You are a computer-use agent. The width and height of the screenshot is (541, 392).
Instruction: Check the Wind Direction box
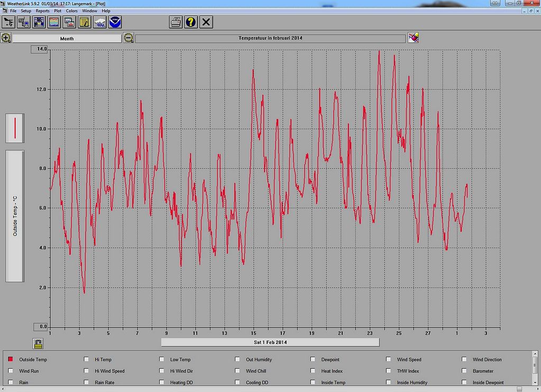tap(464, 359)
